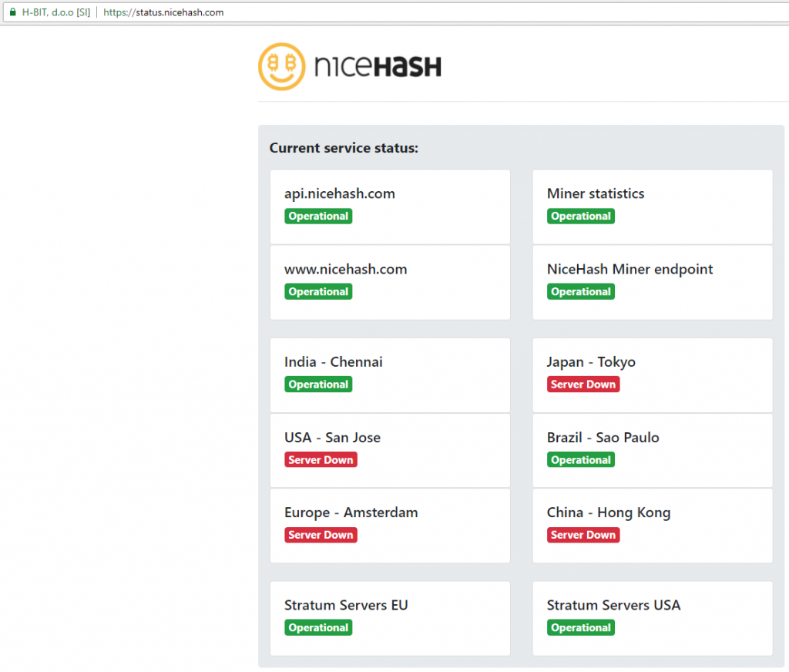Click the China - Hong Kong server name
This screenshot has width=789, height=672.
[x=609, y=513]
